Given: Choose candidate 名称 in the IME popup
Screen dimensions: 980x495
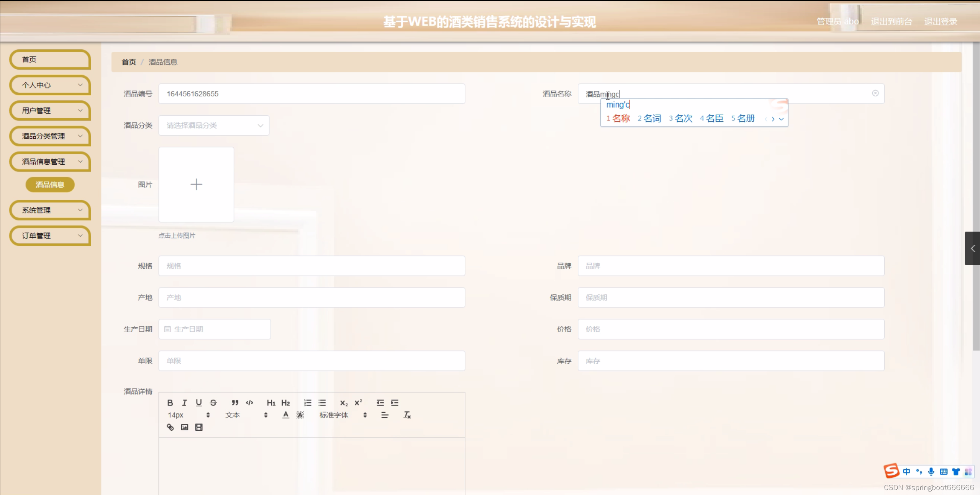Looking at the screenshot, I should tap(621, 118).
